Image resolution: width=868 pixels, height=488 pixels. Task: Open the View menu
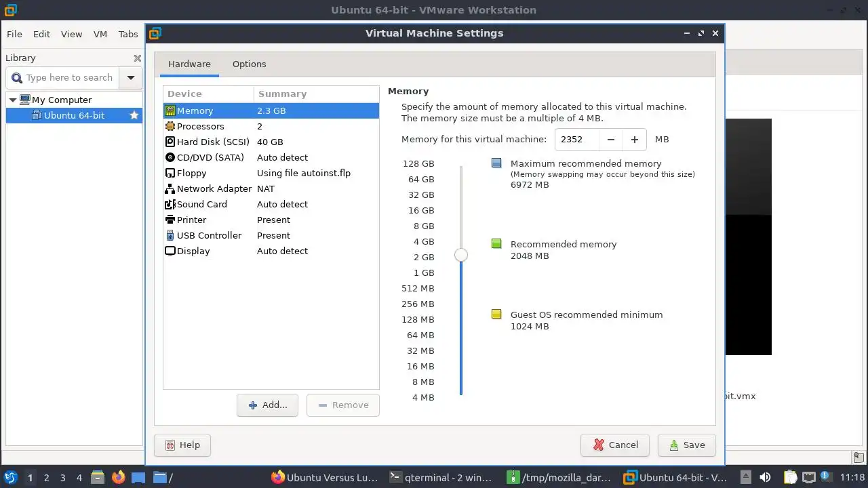[x=71, y=34]
